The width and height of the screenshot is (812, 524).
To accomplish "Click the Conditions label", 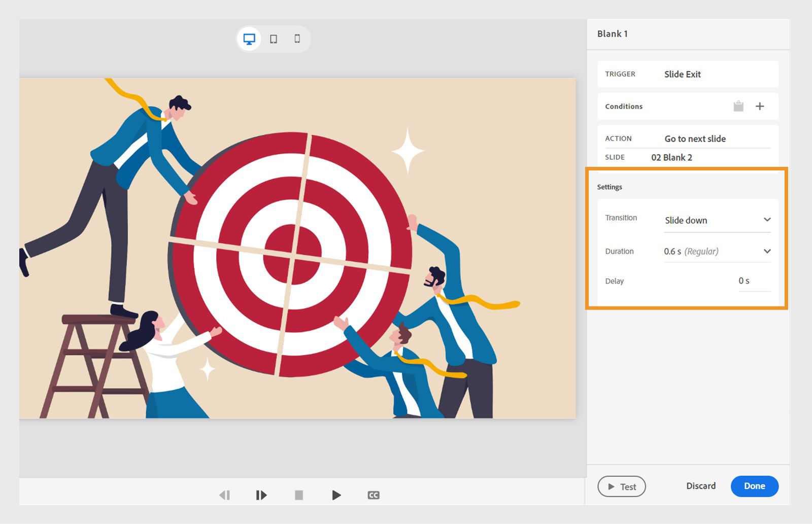I will pos(624,106).
